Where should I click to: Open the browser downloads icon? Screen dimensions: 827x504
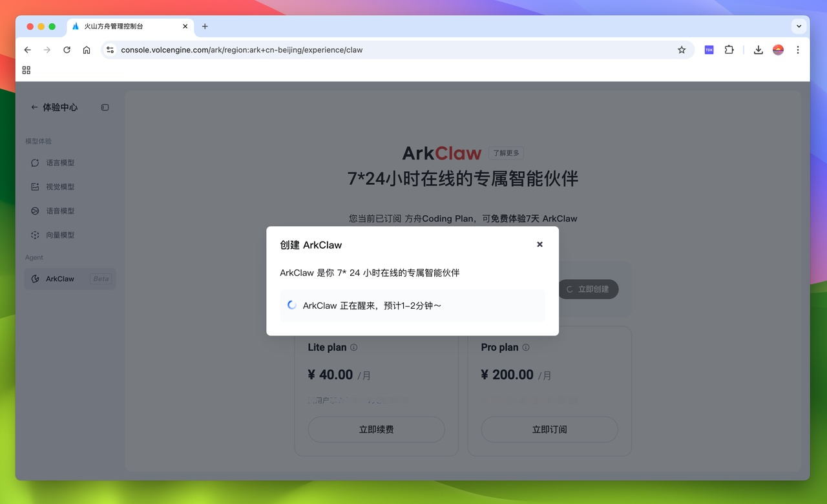(758, 49)
